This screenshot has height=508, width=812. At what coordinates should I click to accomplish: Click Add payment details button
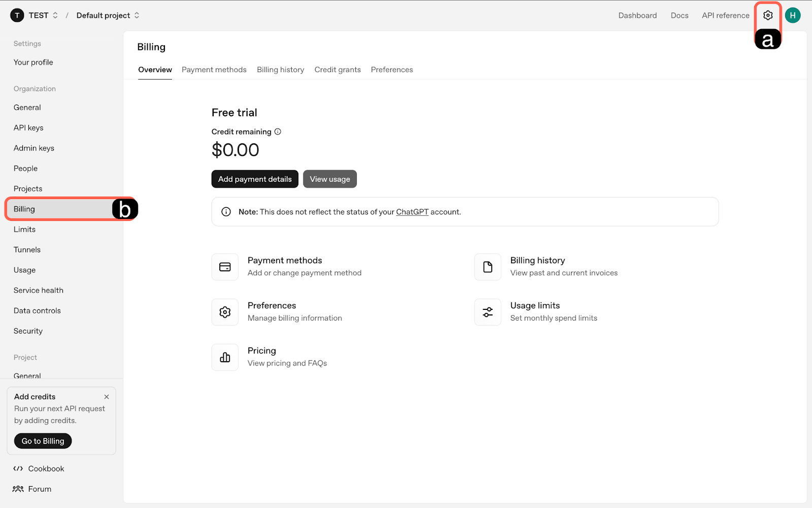[255, 179]
